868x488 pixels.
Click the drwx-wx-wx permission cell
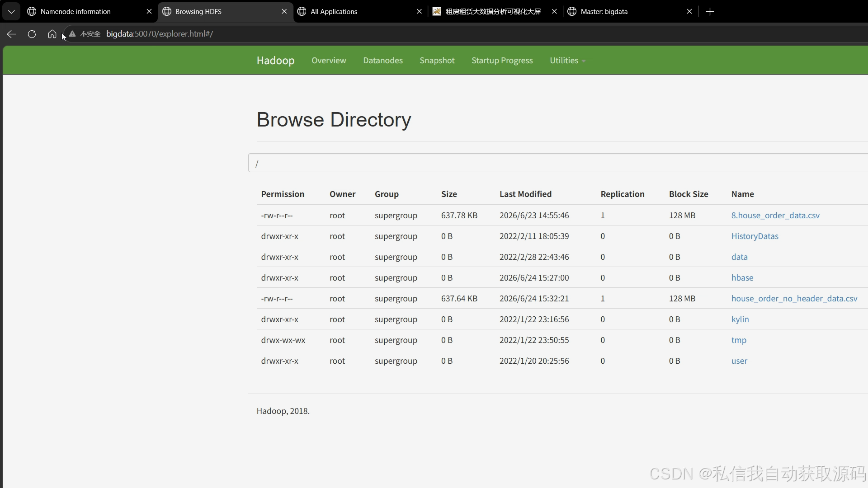pyautogui.click(x=283, y=340)
